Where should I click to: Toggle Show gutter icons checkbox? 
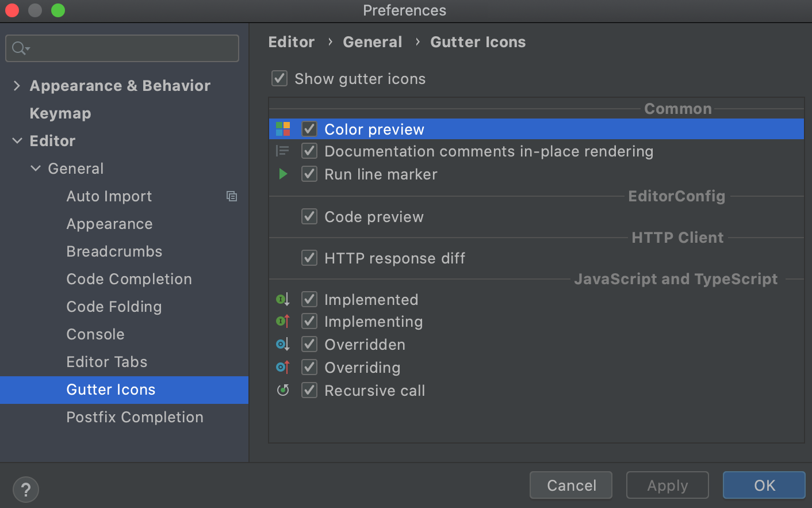[279, 78]
